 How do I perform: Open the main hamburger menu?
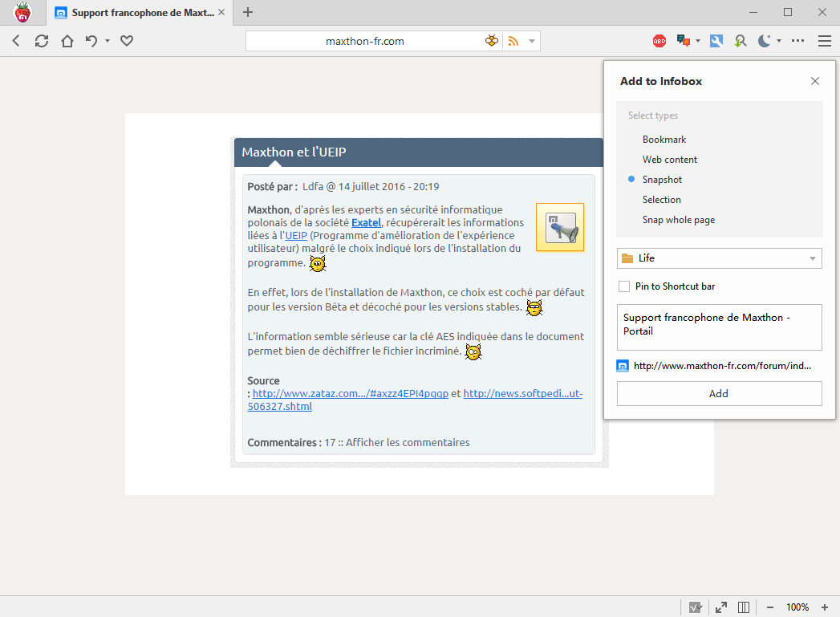[825, 41]
